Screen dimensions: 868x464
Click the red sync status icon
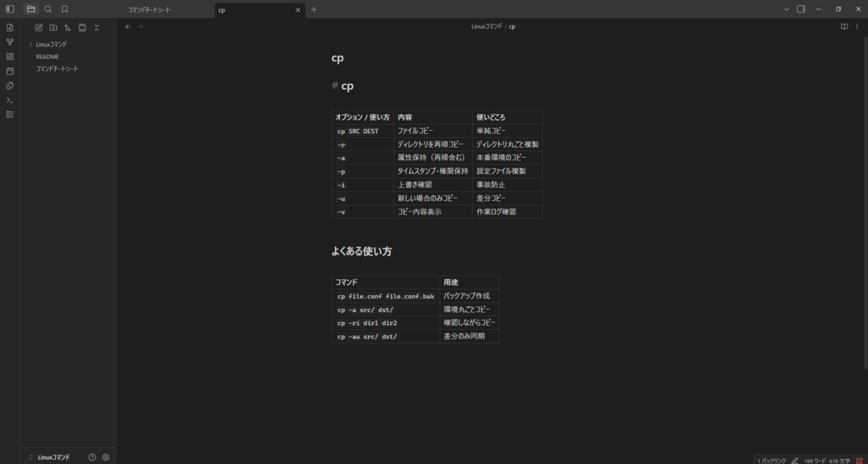[x=860, y=460]
